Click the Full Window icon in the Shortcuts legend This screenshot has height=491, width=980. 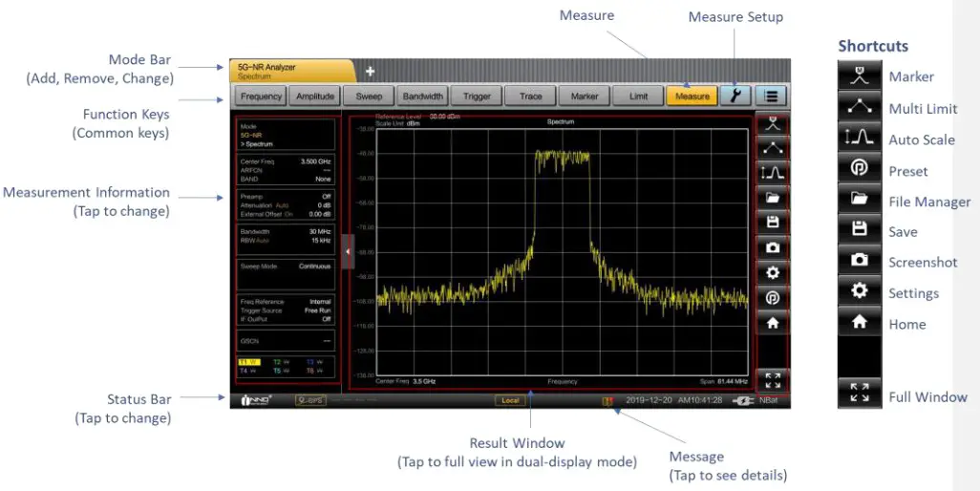[860, 393]
